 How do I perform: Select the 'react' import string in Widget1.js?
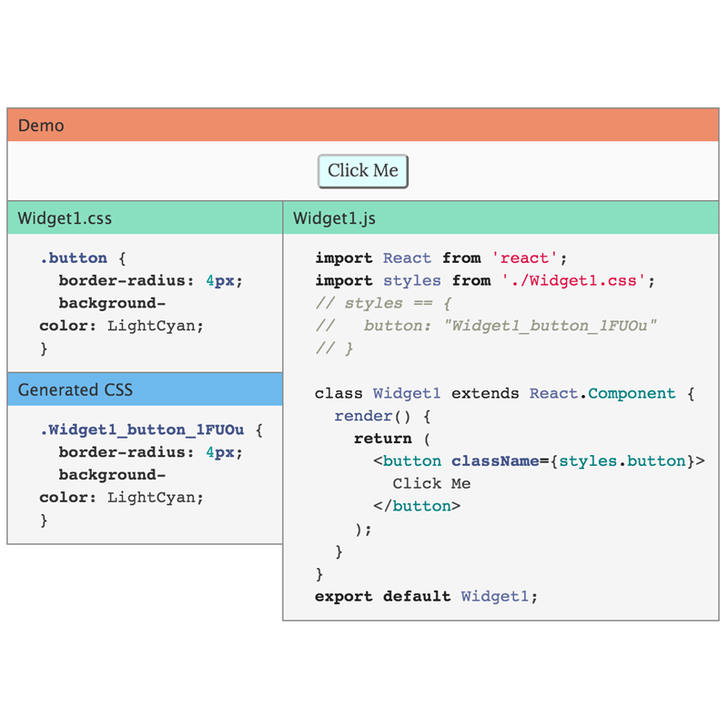click(523, 258)
